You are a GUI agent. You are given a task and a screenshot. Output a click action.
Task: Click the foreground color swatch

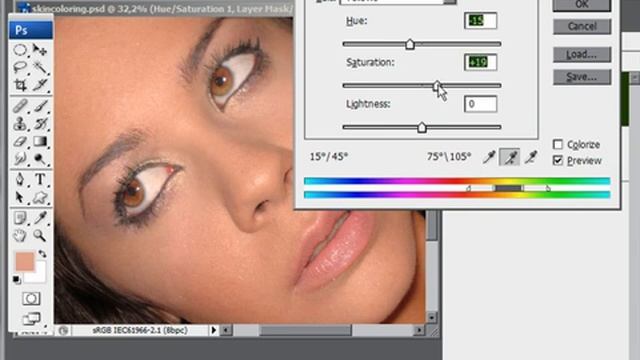click(24, 261)
